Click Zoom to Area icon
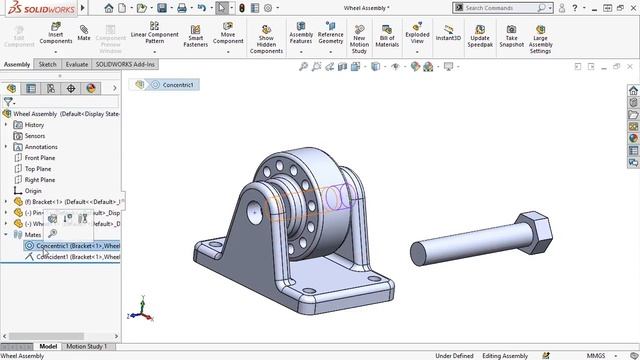 tap(316, 67)
